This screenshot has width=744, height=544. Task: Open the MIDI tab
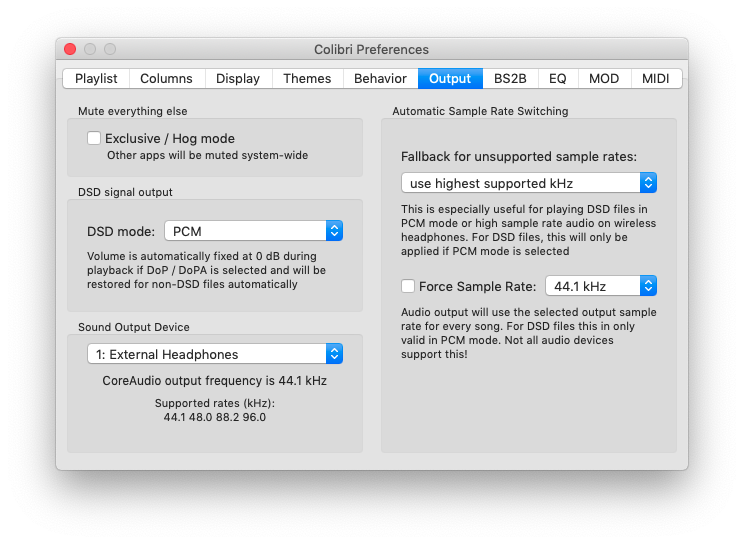coord(656,78)
